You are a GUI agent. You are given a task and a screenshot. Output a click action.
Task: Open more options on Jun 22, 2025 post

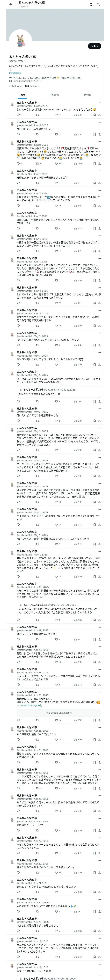(x=99, y=103)
